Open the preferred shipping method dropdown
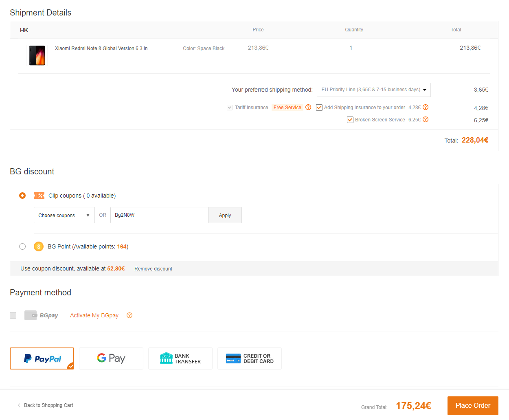Image resolution: width=509 pixels, height=420 pixels. pyautogui.click(x=373, y=90)
